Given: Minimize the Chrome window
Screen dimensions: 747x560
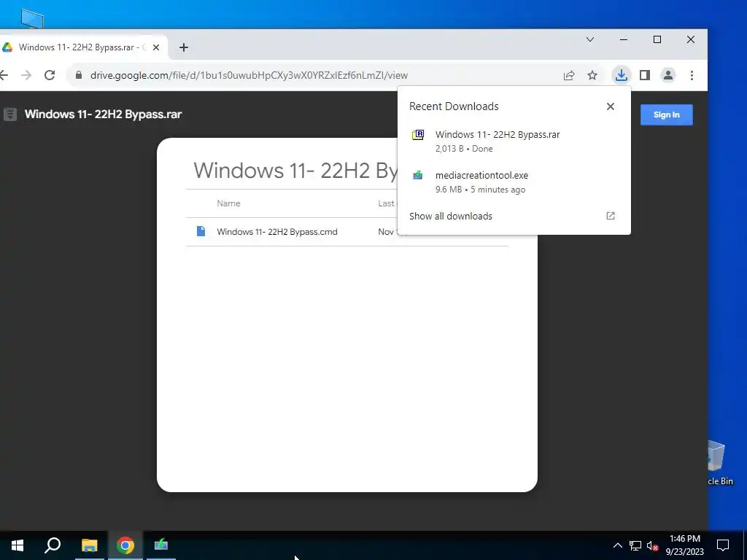Looking at the screenshot, I should (624, 39).
